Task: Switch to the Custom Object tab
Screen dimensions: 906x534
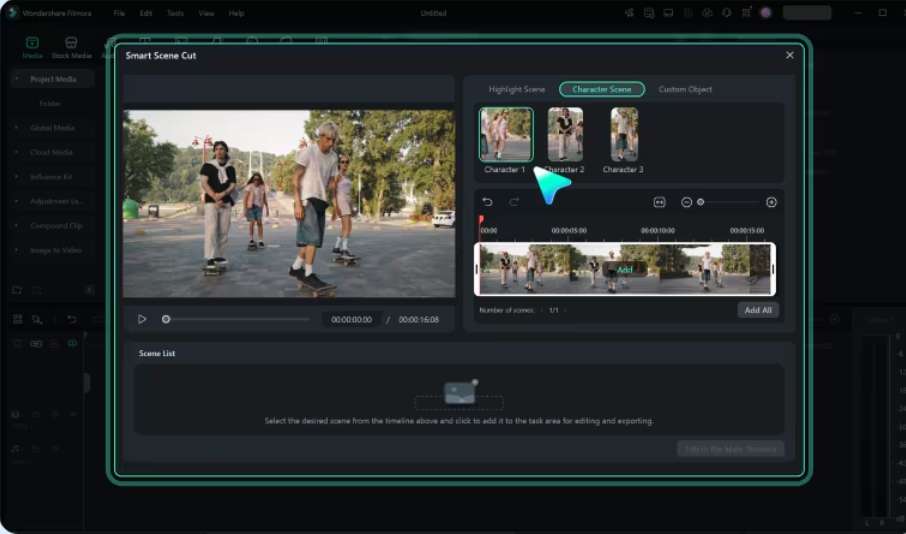Action: coord(685,89)
